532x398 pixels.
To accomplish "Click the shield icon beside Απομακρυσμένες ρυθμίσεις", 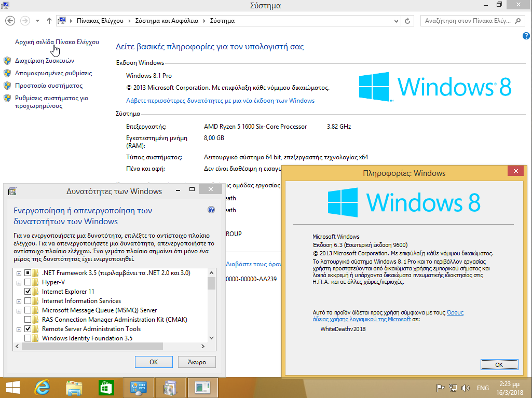I will tap(7, 73).
